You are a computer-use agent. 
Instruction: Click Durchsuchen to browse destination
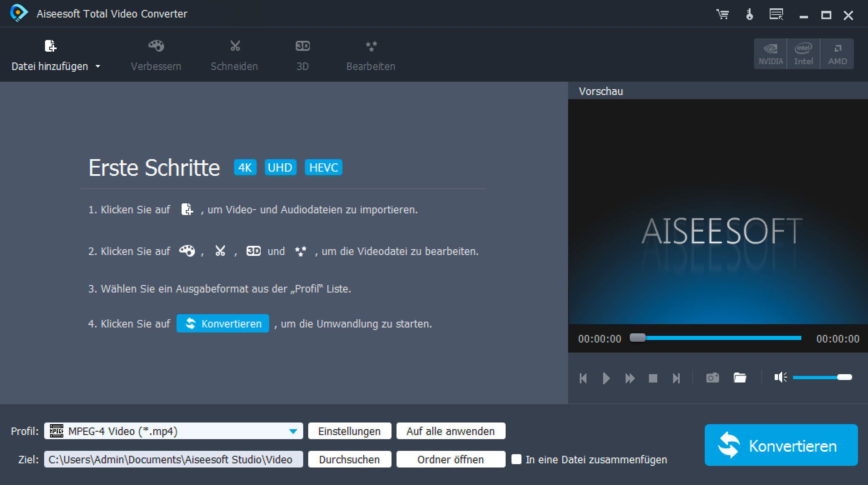coord(349,459)
